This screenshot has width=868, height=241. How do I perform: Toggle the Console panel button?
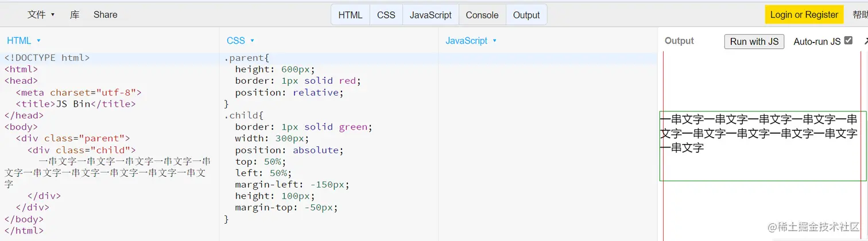point(482,15)
